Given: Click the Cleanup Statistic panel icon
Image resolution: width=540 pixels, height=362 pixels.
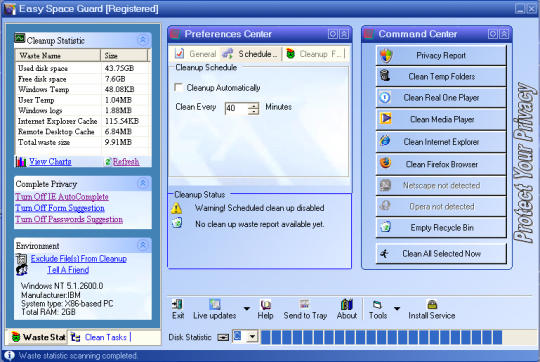Looking at the screenshot, I should [20, 38].
